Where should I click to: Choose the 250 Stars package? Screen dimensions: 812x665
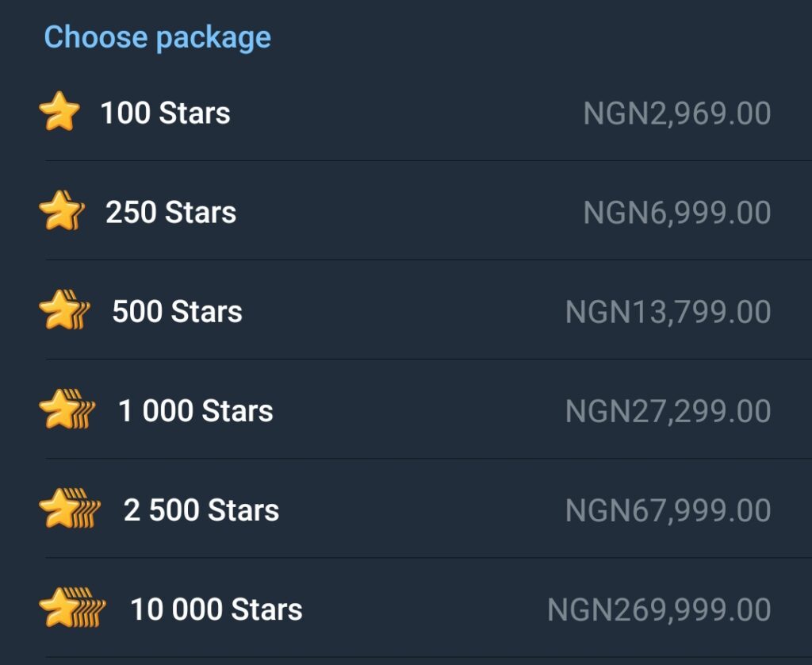[x=169, y=212]
